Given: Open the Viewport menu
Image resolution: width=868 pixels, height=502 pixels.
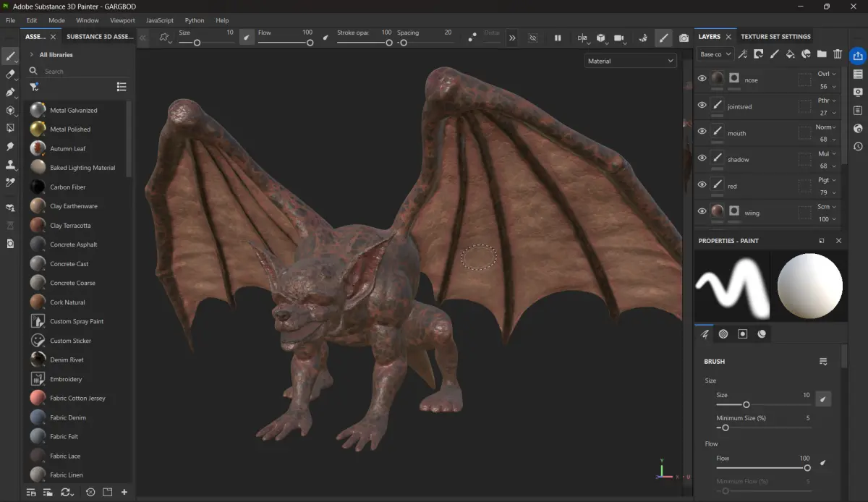Looking at the screenshot, I should click(122, 20).
